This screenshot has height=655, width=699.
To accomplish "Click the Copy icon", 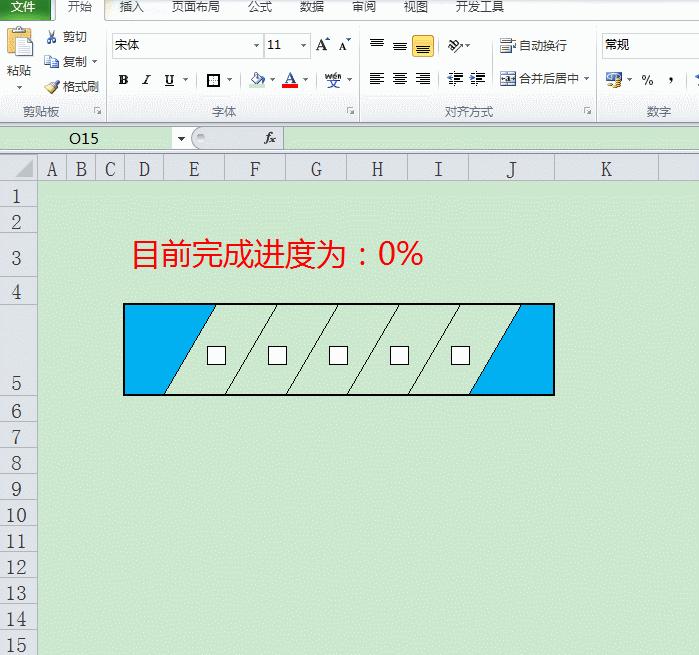I will 51,62.
